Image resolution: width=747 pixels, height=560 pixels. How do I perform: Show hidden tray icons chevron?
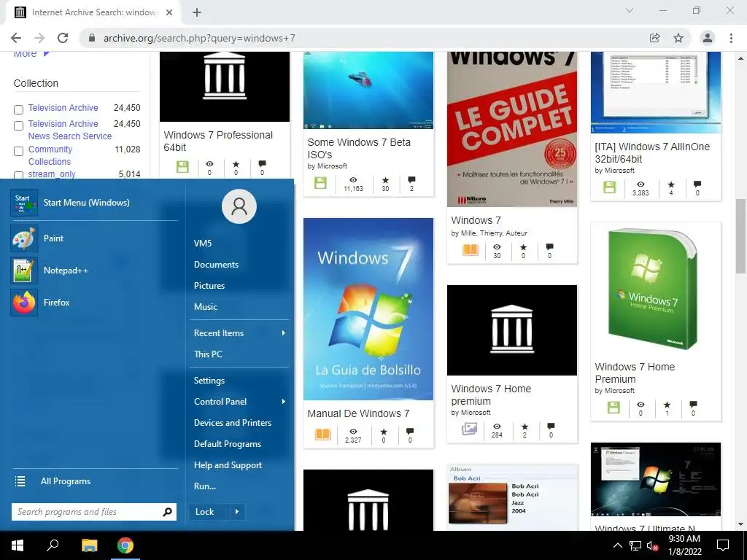617,545
